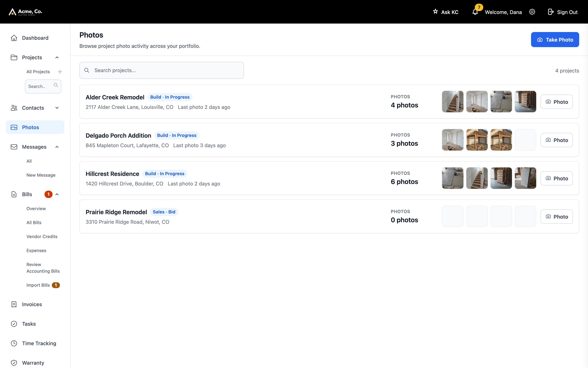
Task: Collapse the Messages section chevron
Action: coord(57,147)
